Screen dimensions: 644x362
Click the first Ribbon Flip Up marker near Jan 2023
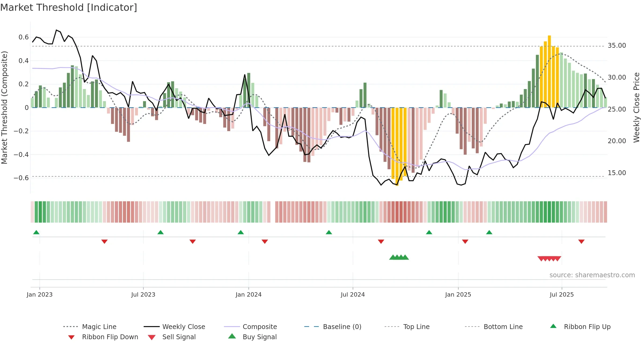pos(36,232)
